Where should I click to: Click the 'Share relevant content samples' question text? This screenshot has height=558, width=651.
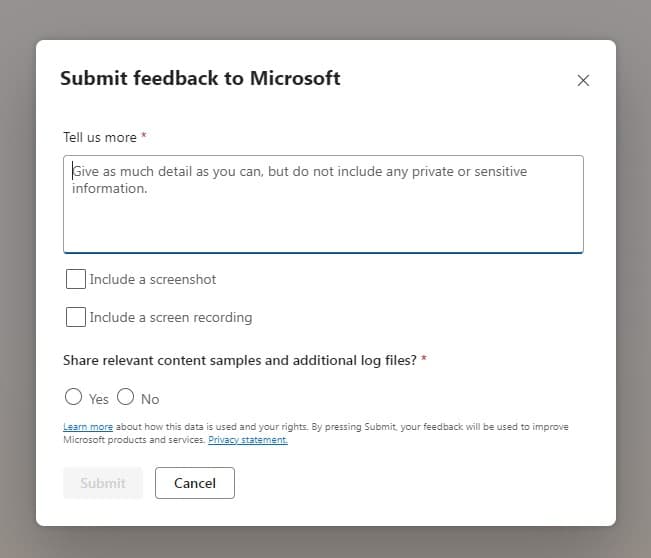pyautogui.click(x=240, y=359)
